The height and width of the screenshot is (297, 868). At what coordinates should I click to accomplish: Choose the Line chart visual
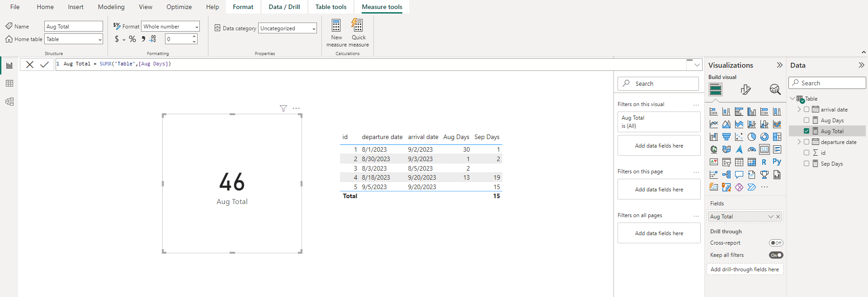tap(714, 124)
